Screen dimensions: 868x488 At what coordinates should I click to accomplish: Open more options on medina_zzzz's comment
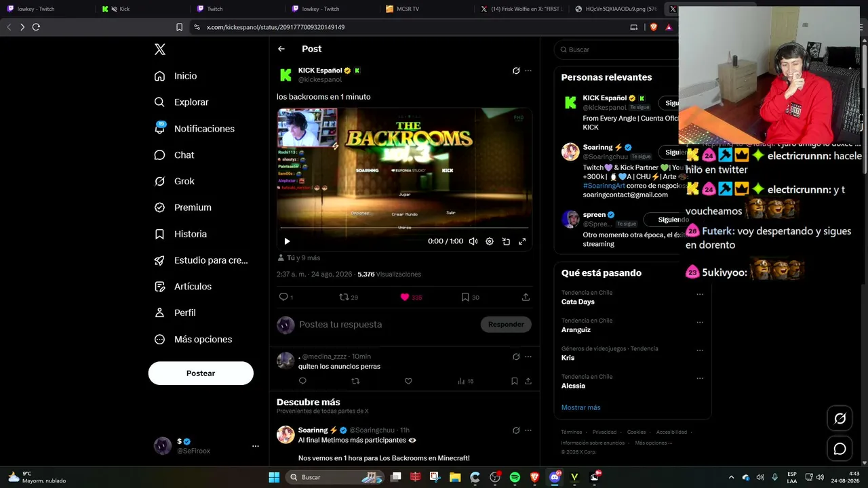528,357
